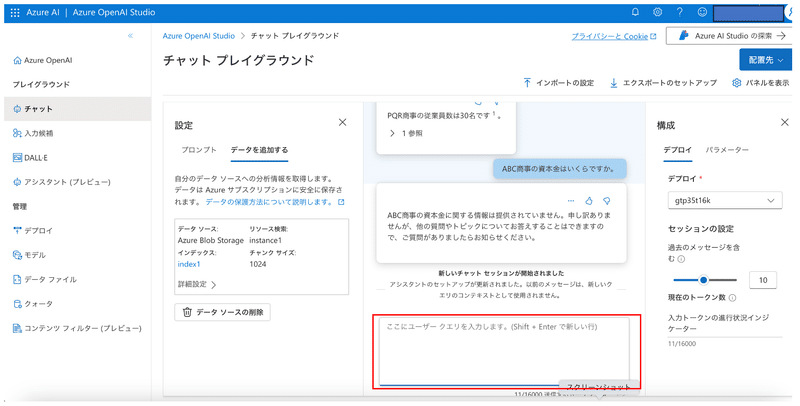Close the 設定 panel
Screen dimensions: 800x406
coord(342,122)
